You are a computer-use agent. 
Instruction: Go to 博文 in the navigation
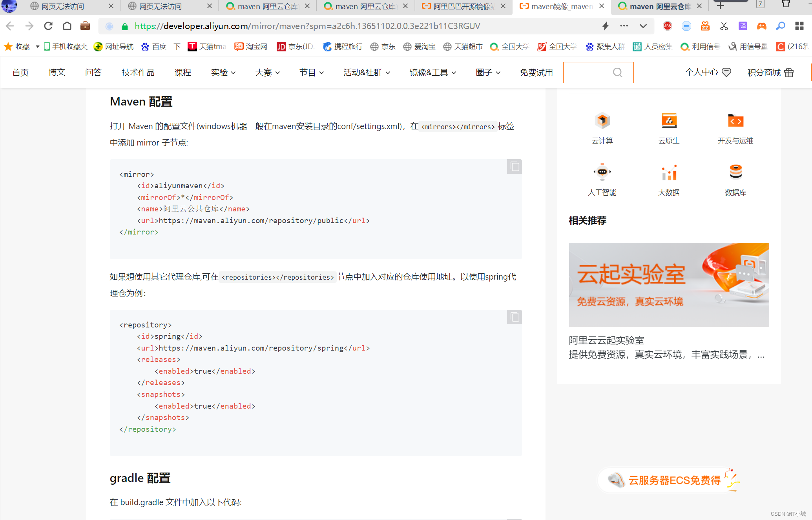pos(57,73)
